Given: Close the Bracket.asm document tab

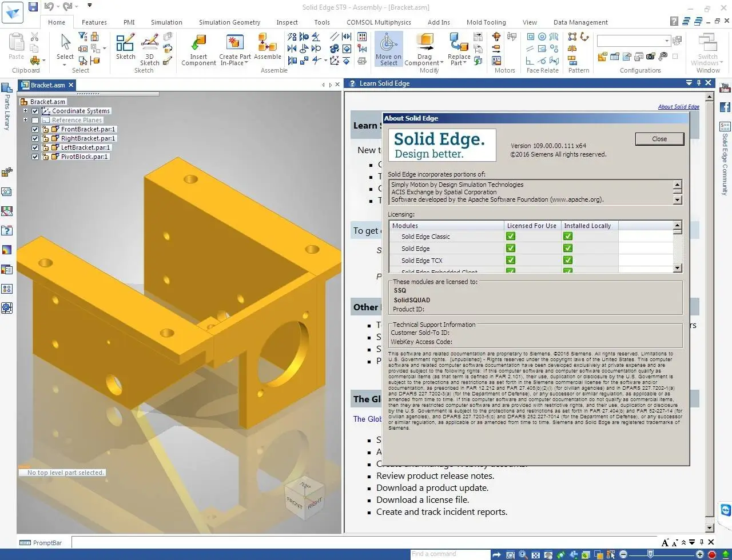Looking at the screenshot, I should [x=71, y=85].
